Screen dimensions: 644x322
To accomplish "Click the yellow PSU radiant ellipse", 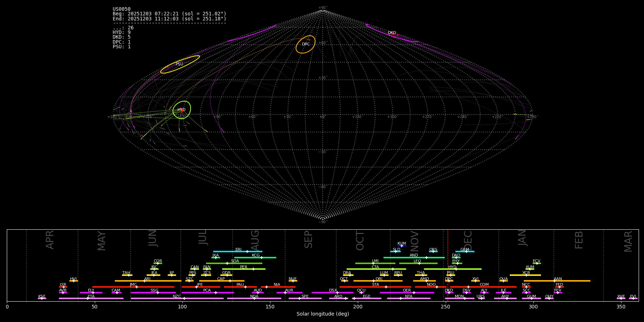I will tap(180, 64).
